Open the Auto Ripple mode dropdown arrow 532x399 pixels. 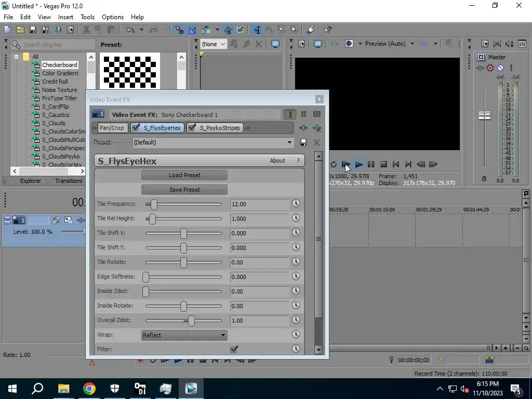(217, 30)
